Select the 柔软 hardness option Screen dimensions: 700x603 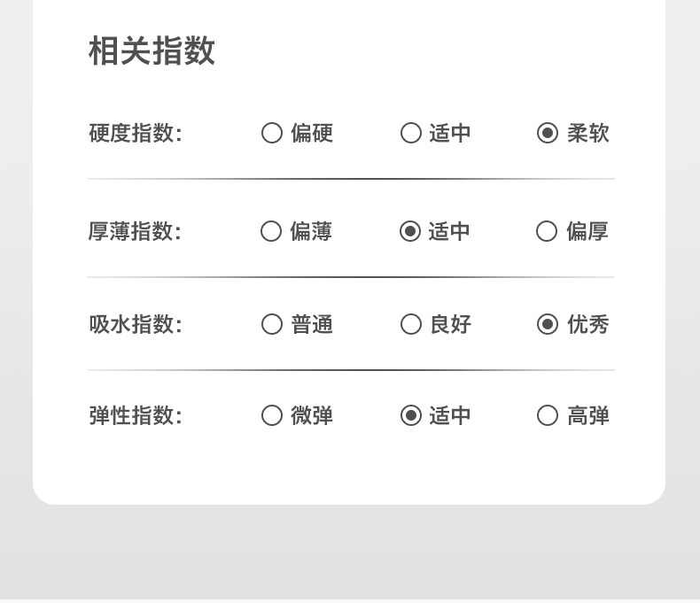(x=548, y=133)
